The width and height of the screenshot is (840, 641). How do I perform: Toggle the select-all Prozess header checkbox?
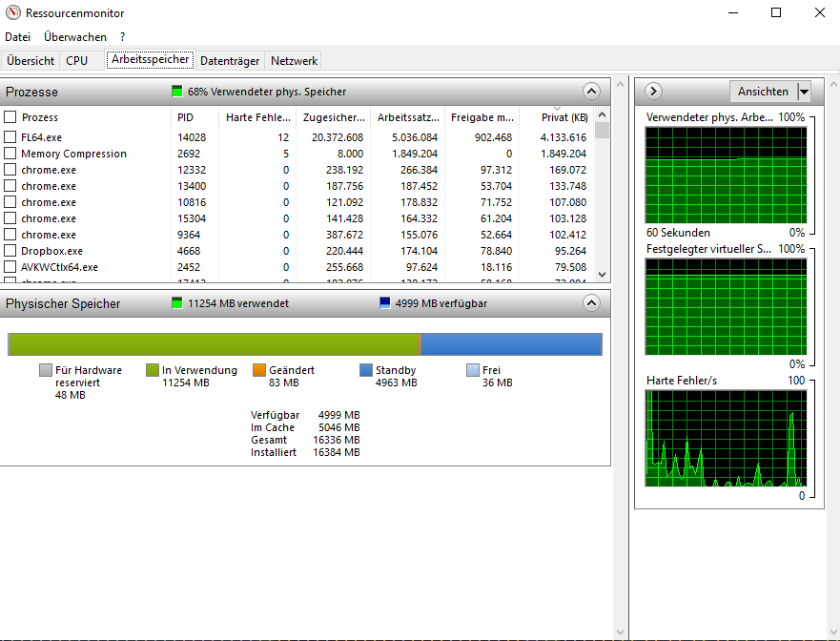(x=10, y=116)
